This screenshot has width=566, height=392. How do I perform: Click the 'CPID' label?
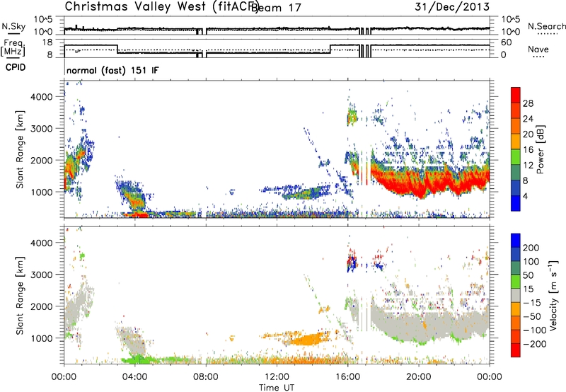pyautogui.click(x=16, y=67)
